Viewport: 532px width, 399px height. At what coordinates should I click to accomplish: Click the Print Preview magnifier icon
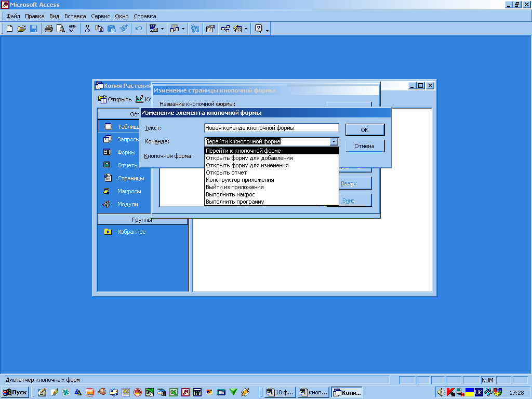60,29
